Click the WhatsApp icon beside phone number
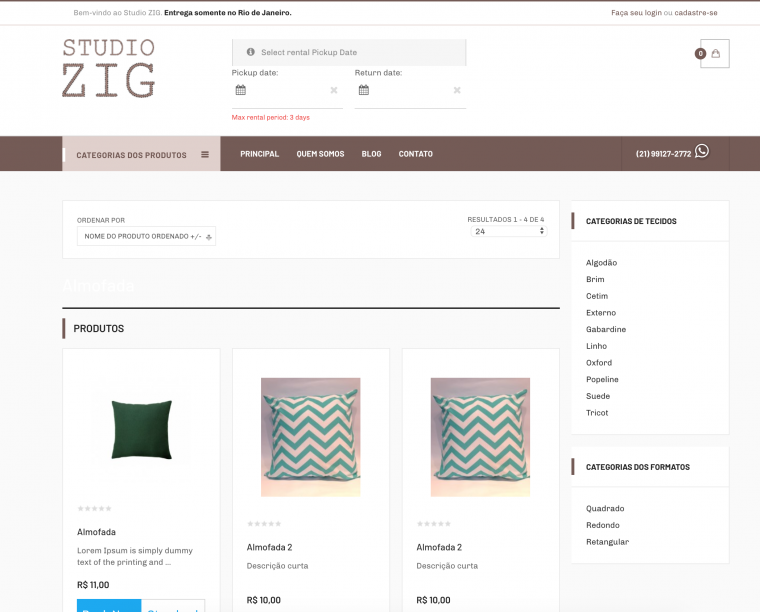The image size is (760, 612). click(x=701, y=151)
